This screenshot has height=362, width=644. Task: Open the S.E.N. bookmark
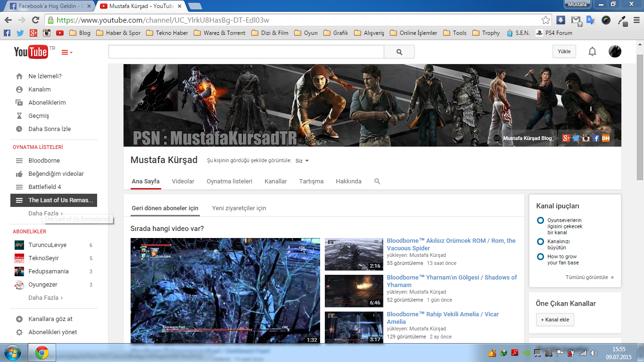[518, 33]
